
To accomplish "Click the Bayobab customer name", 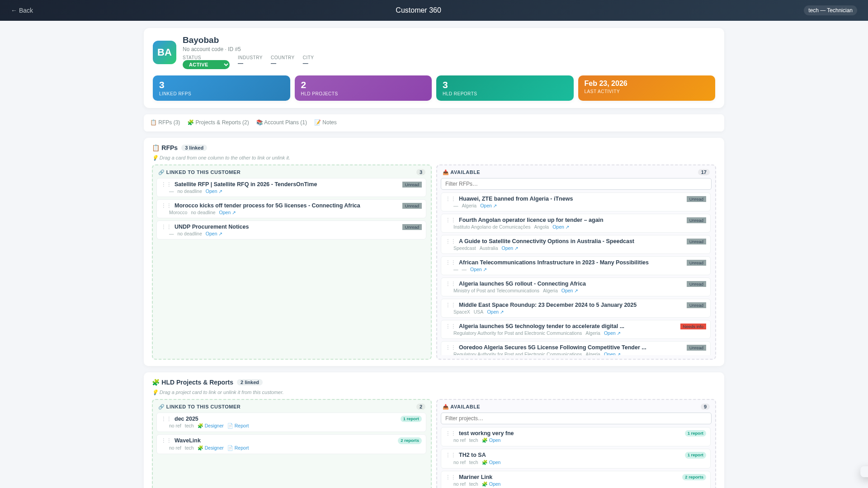I will pyautogui.click(x=201, y=40).
